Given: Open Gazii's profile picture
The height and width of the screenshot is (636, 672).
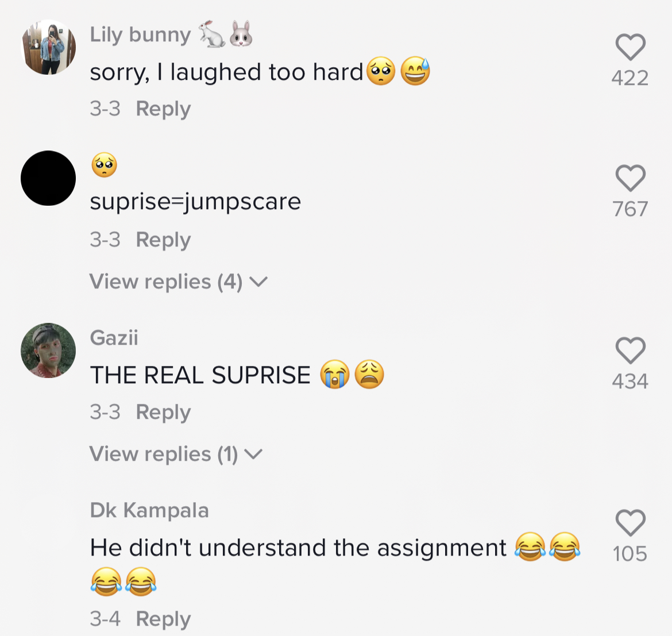Looking at the screenshot, I should [x=48, y=350].
